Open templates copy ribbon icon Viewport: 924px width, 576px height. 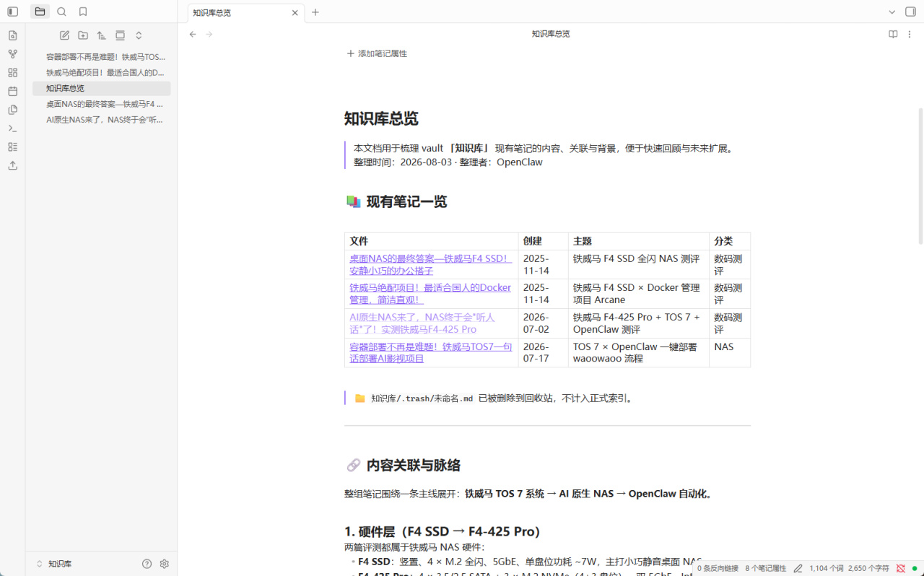point(12,110)
